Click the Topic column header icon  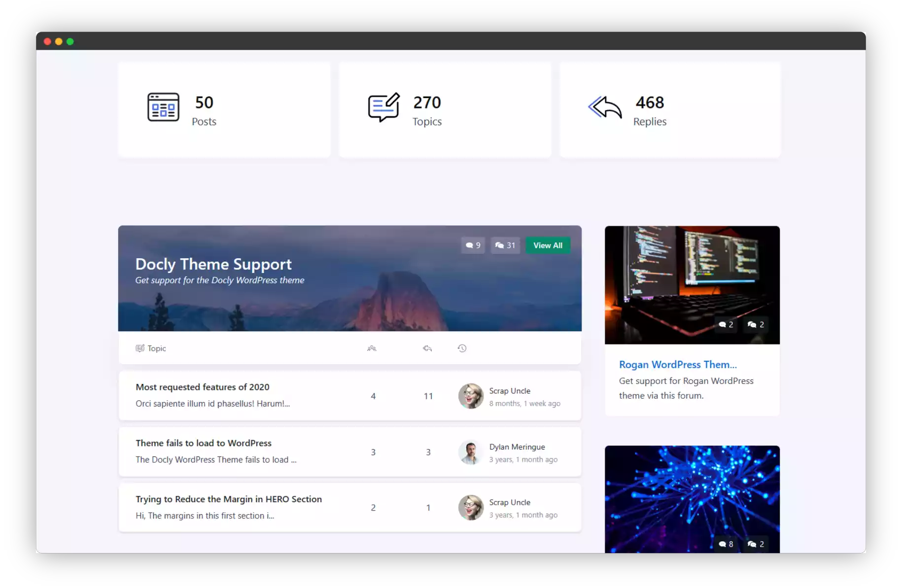click(140, 348)
